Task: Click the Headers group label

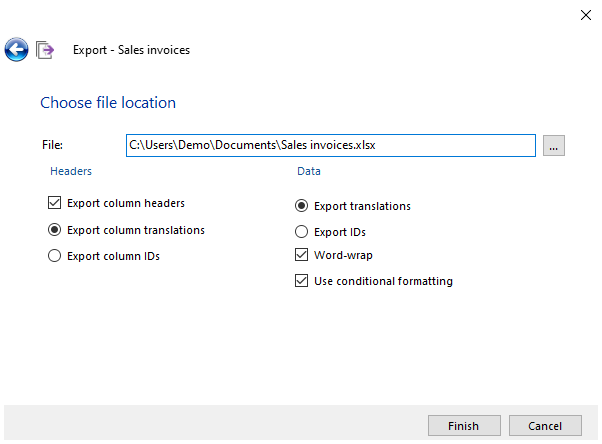Action: point(71,171)
